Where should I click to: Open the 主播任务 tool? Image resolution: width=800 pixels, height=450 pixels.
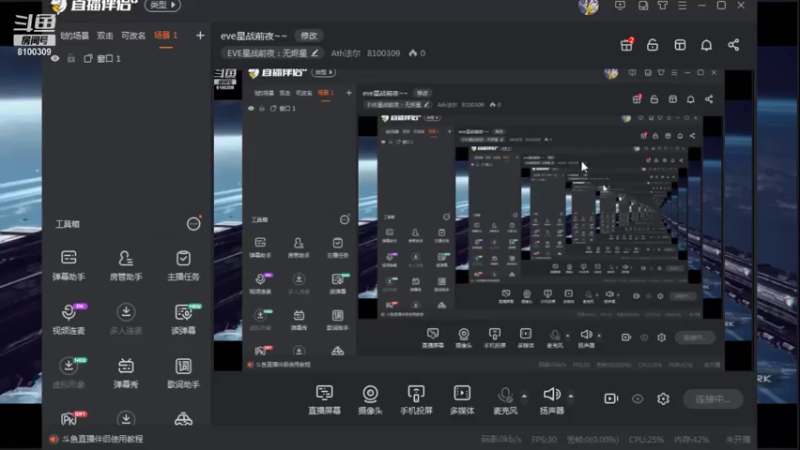(183, 265)
